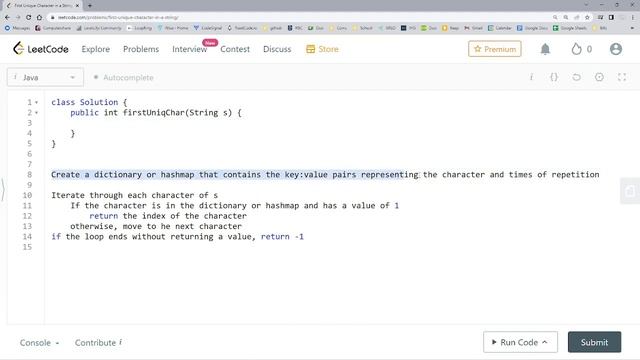Click 'class Solution {' line
Image resolution: width=640 pixels, height=360 pixels.
89,102
